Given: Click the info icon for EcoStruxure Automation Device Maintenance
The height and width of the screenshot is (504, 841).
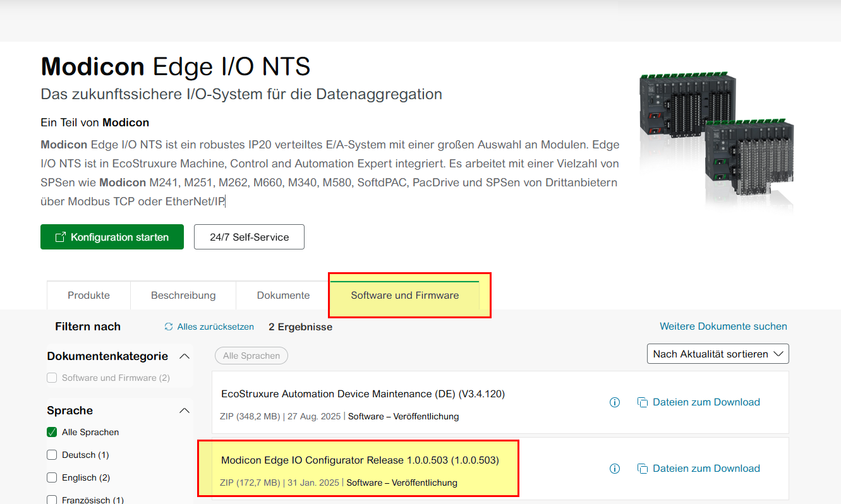Looking at the screenshot, I should pyautogui.click(x=615, y=402).
